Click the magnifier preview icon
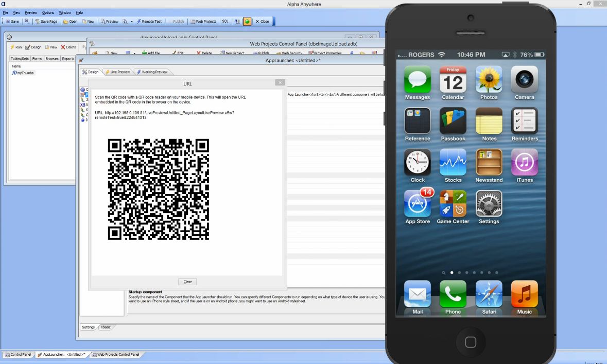The image size is (607, 364). tap(125, 21)
